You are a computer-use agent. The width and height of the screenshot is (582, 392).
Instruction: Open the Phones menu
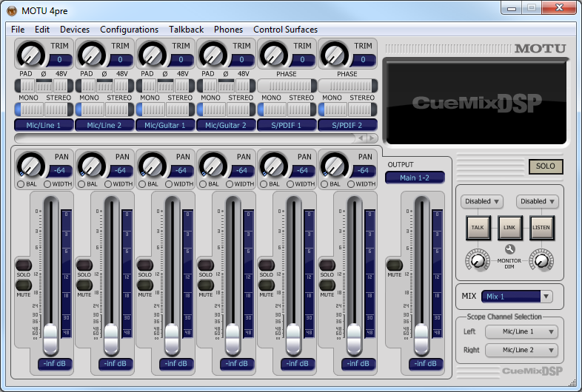[228, 30]
